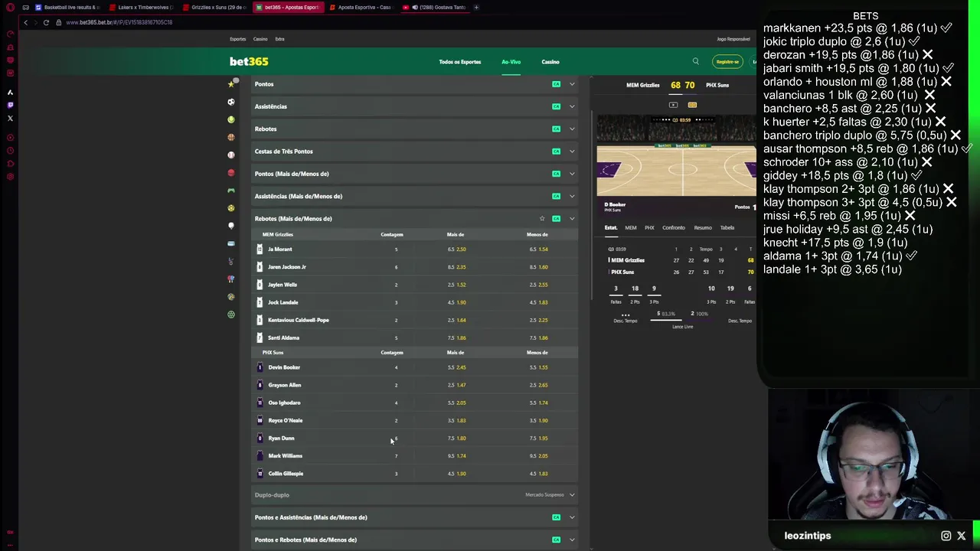Viewport: 980px width, 551px height.
Task: Open the Jogo Responsável link
Action: pos(733,39)
